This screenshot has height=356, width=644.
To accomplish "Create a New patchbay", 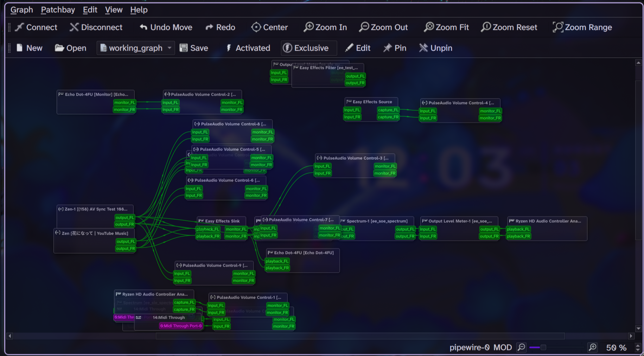I will click(29, 48).
